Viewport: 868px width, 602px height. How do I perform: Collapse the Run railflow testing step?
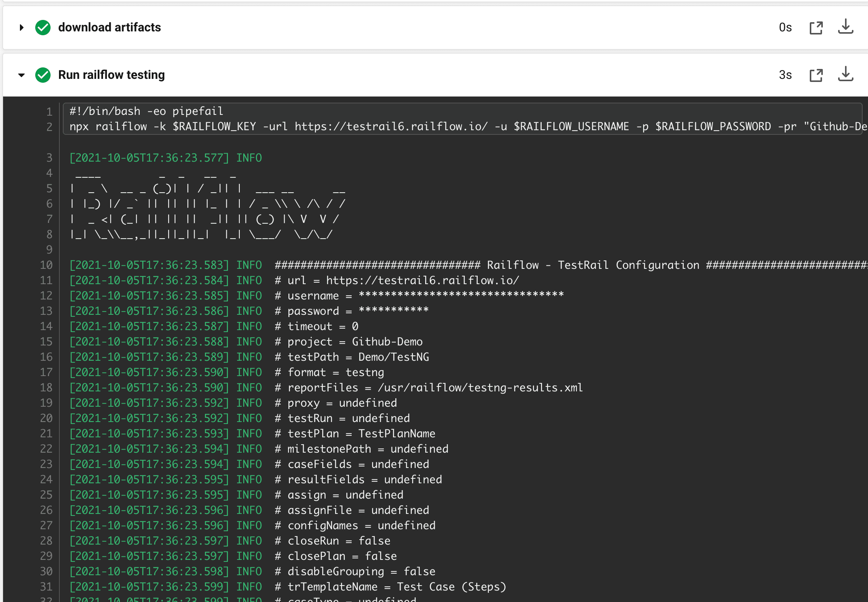pos(21,75)
